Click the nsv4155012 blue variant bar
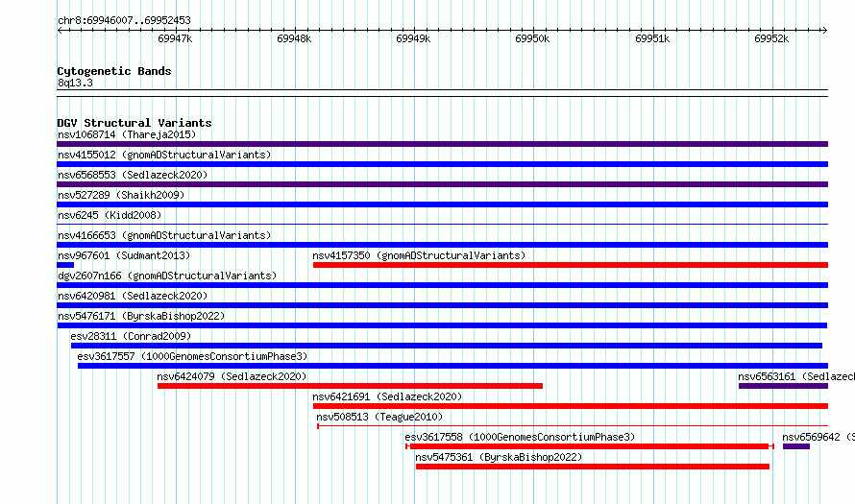The image size is (855, 504). click(442, 164)
